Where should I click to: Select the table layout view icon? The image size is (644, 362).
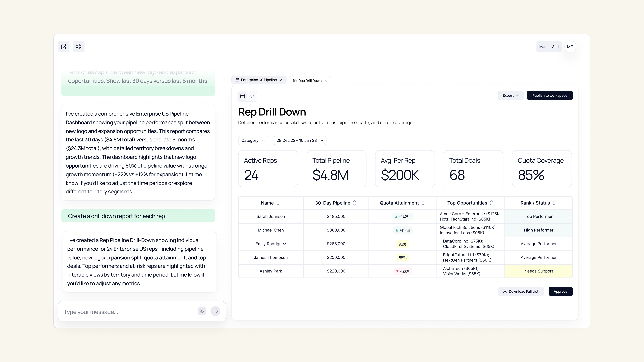[x=242, y=96]
